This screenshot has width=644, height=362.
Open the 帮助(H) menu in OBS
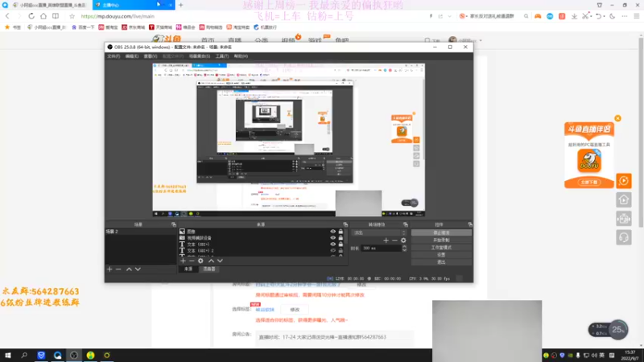point(241,56)
